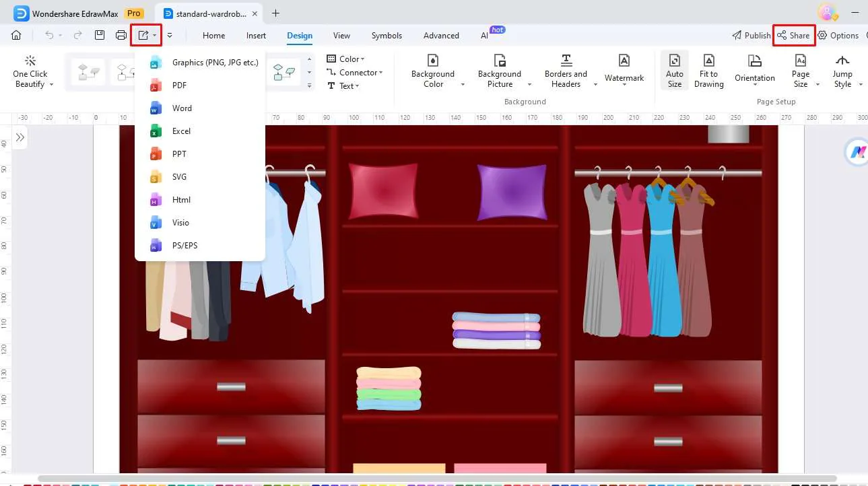Open quick access toolbar customize arrow
The width and height of the screenshot is (868, 486).
point(170,35)
